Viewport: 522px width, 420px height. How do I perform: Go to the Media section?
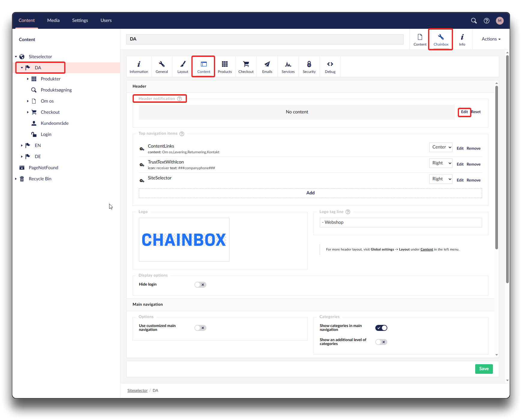click(53, 20)
